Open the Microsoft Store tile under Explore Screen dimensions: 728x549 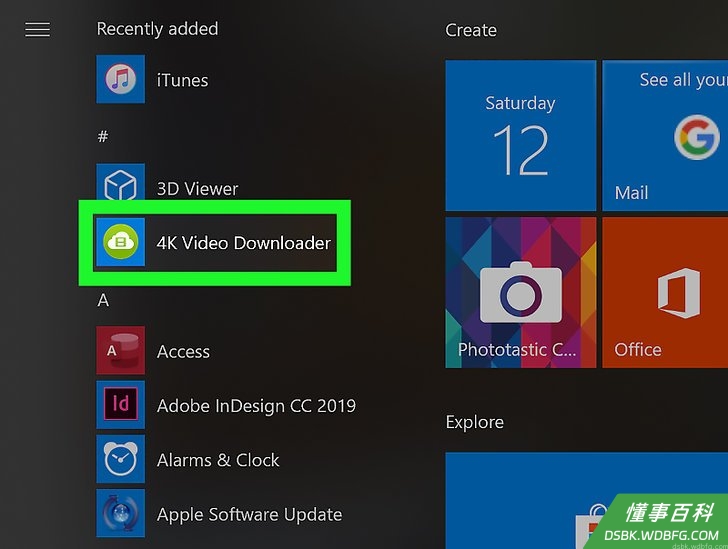pyautogui.click(x=586, y=501)
